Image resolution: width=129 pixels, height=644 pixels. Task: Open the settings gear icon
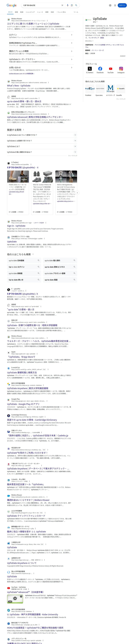pyautogui.click(x=110, y=5)
